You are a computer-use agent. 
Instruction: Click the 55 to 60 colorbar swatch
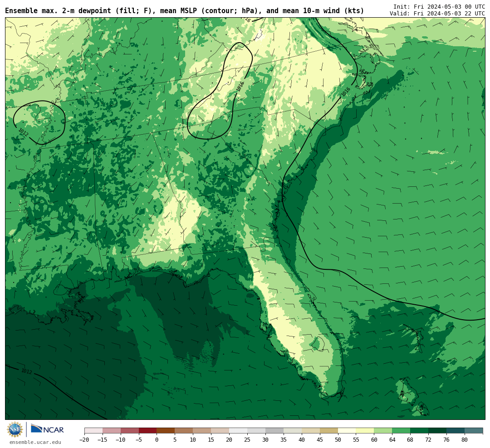tap(365, 431)
